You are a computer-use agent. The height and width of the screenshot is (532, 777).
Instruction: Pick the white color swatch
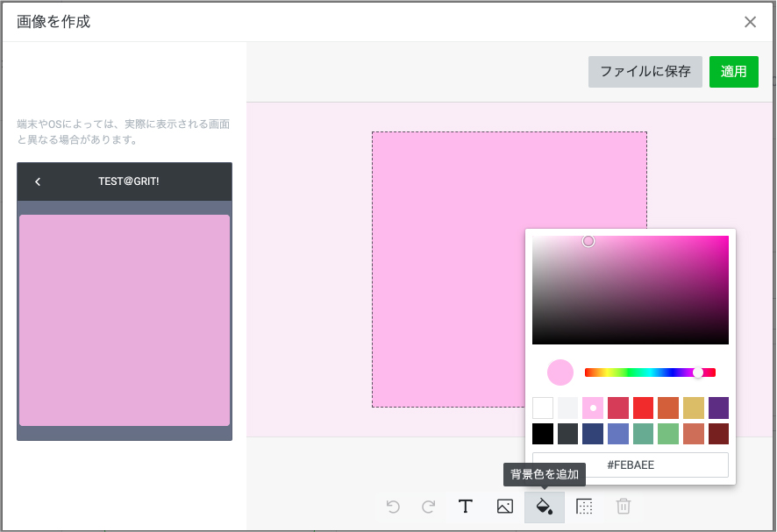point(543,408)
